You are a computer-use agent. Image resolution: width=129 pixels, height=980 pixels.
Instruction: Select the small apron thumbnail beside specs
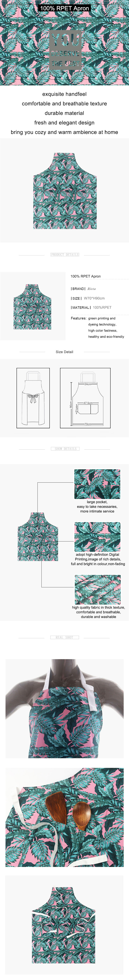[33, 306]
